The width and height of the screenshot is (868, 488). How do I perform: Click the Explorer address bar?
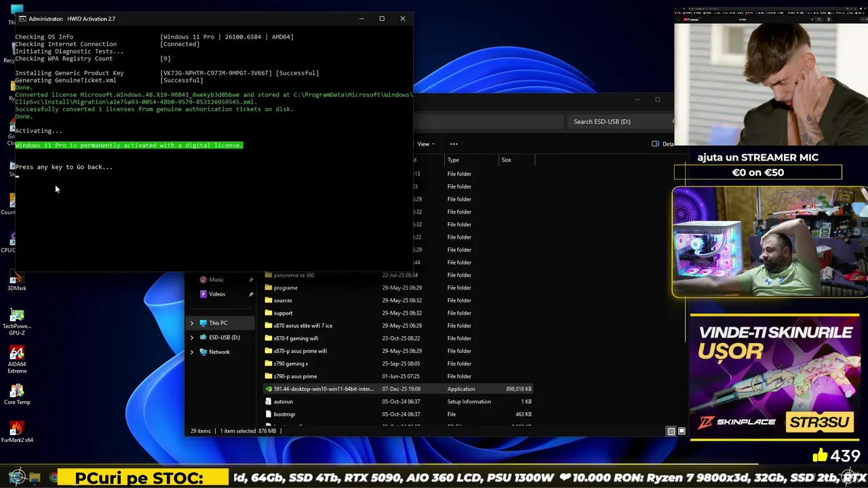488,121
